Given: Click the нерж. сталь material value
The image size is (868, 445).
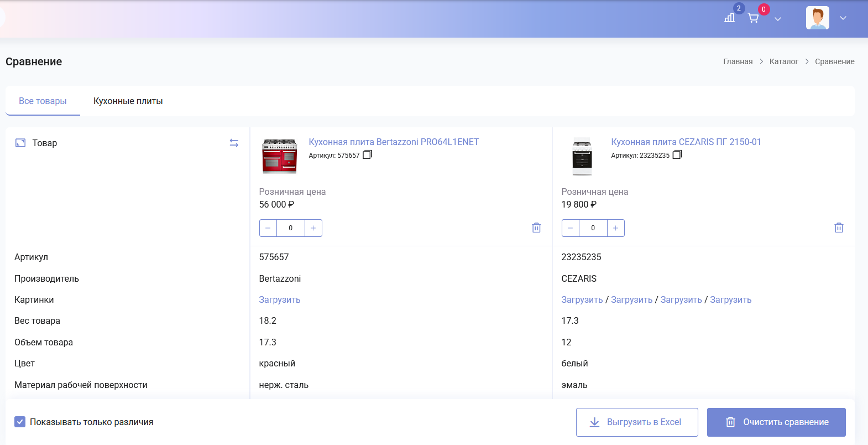Looking at the screenshot, I should [x=284, y=385].
